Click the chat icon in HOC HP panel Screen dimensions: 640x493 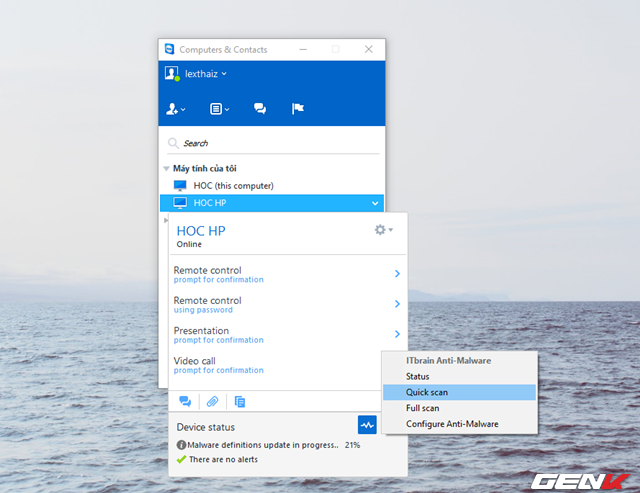[x=185, y=401]
